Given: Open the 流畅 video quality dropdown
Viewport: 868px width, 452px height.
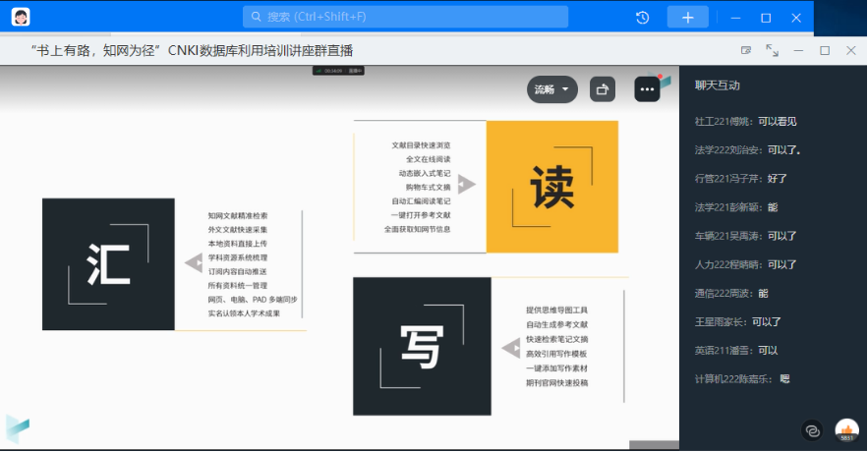Looking at the screenshot, I should coord(552,89).
